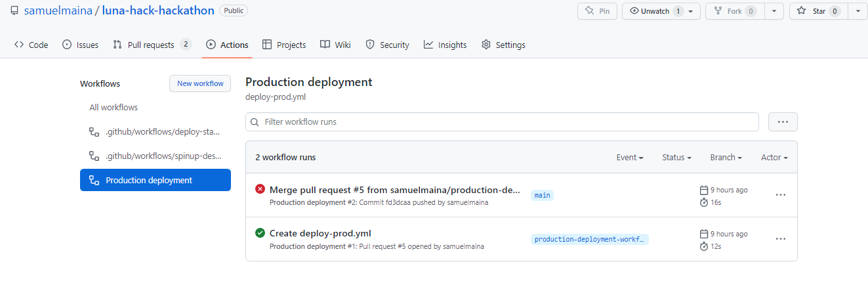
Task: Click the stopwatch icon next to 16s
Action: pyautogui.click(x=704, y=202)
